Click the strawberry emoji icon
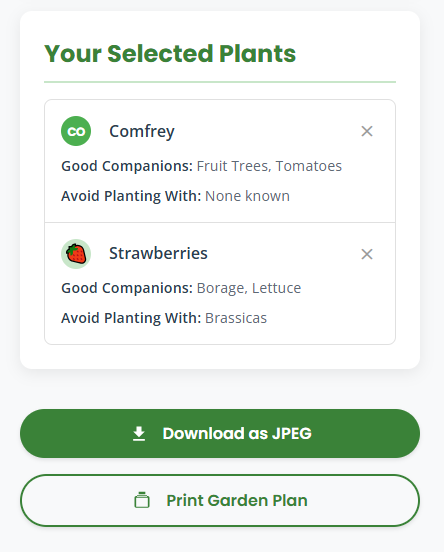Image resolution: width=444 pixels, height=552 pixels. pos(76,254)
